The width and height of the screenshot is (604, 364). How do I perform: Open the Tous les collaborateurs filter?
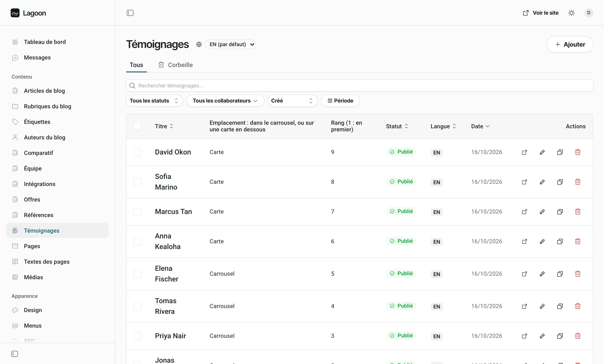tap(225, 101)
